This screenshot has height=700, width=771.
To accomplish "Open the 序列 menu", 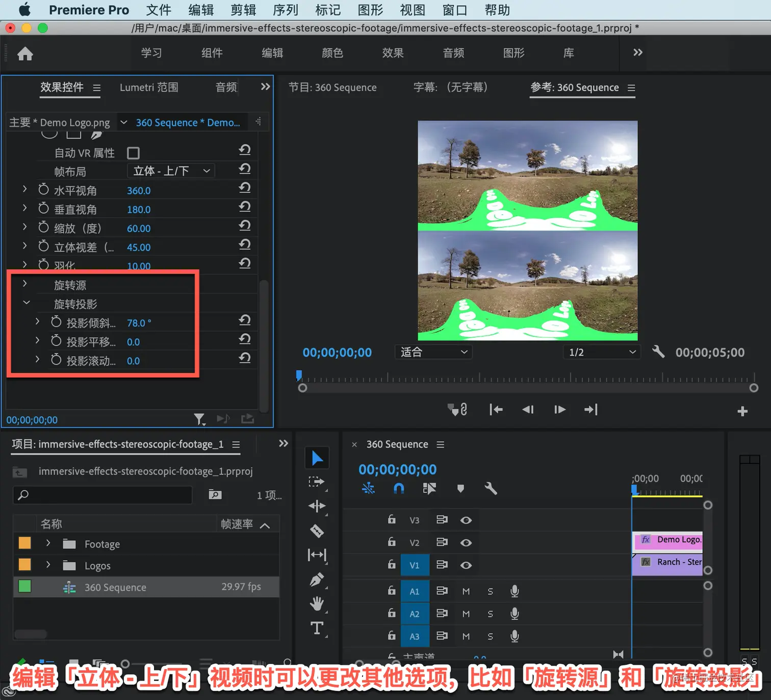I will click(286, 10).
